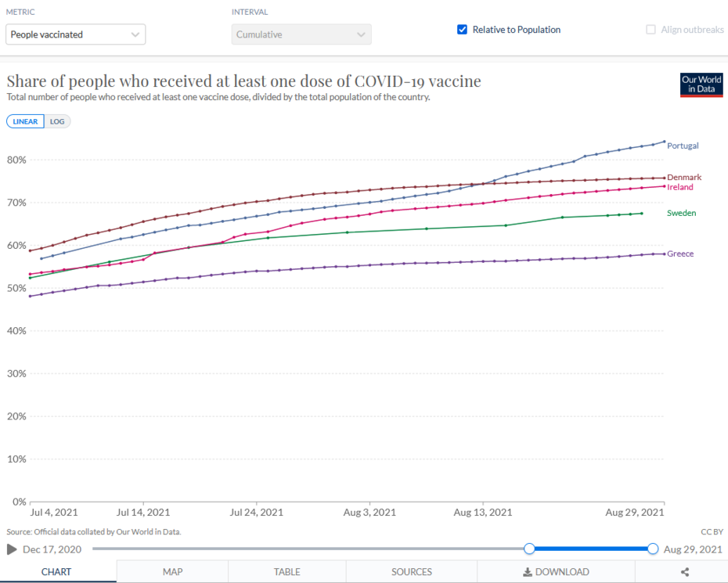This screenshot has width=728, height=583.
Task: Open the Our World in Data logo
Action: 701,85
